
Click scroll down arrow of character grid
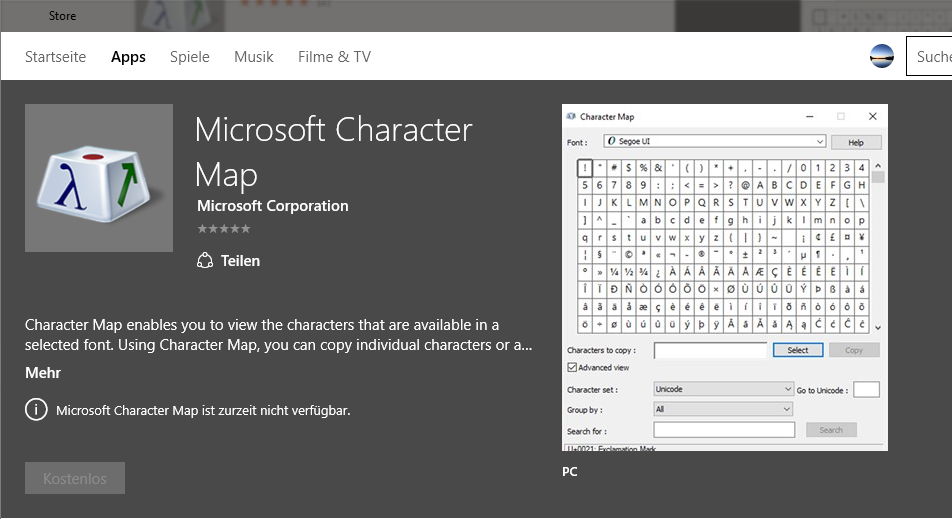pyautogui.click(x=878, y=327)
